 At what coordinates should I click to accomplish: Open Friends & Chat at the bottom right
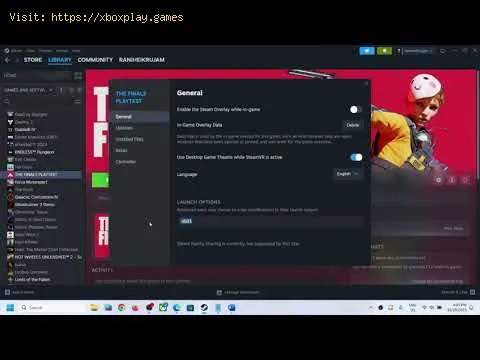(458, 292)
